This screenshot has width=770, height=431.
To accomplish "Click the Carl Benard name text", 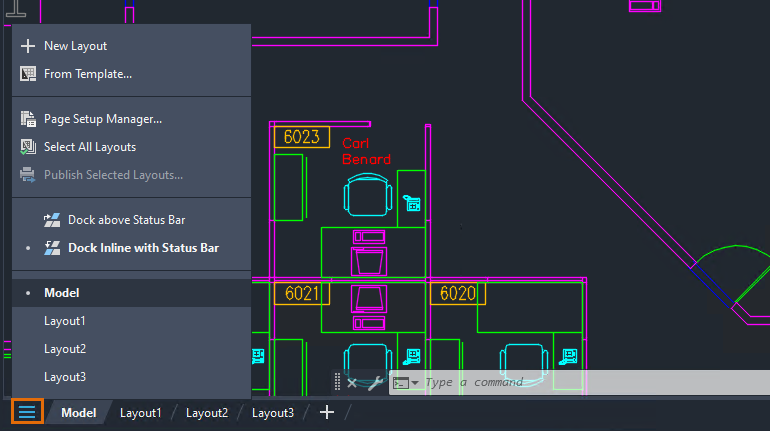I will [x=366, y=151].
